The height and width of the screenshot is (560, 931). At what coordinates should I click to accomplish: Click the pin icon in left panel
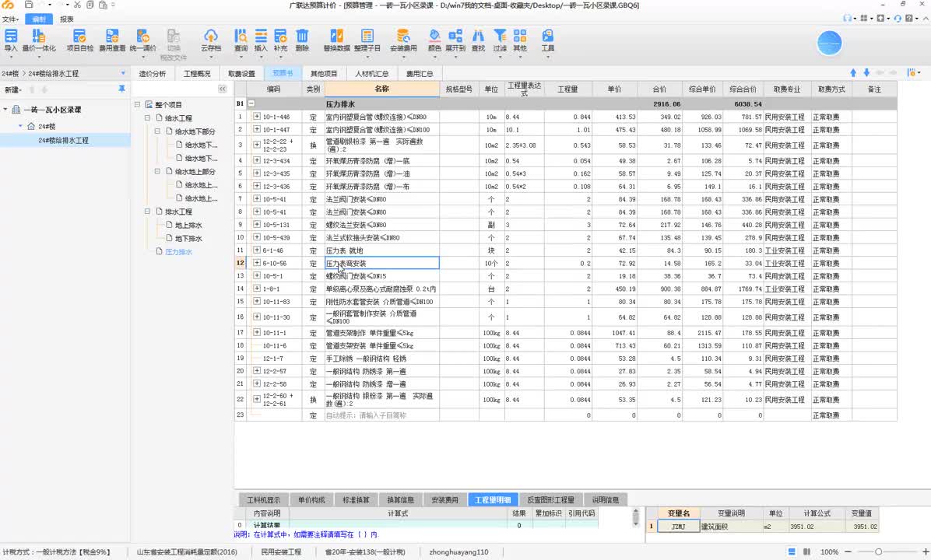click(x=121, y=89)
